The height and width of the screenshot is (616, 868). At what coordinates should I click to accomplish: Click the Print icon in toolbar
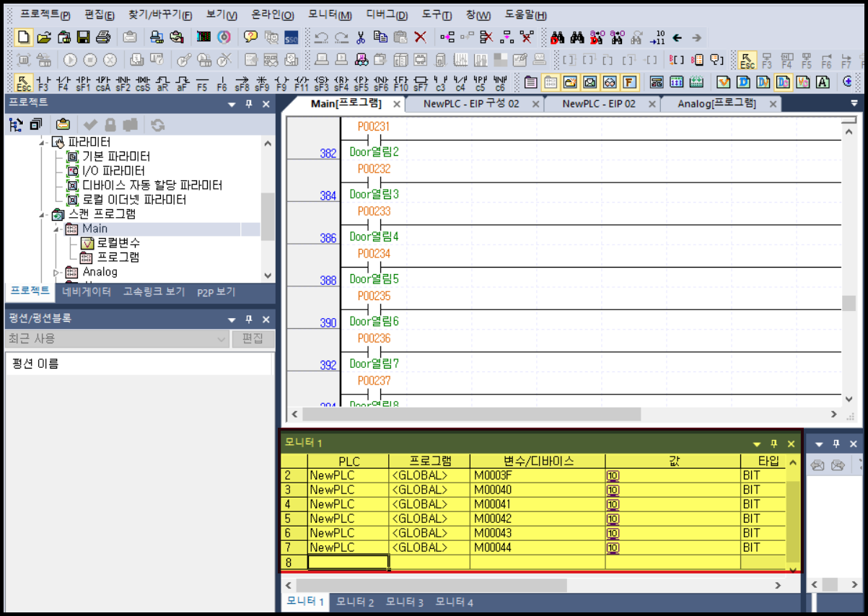point(103,38)
